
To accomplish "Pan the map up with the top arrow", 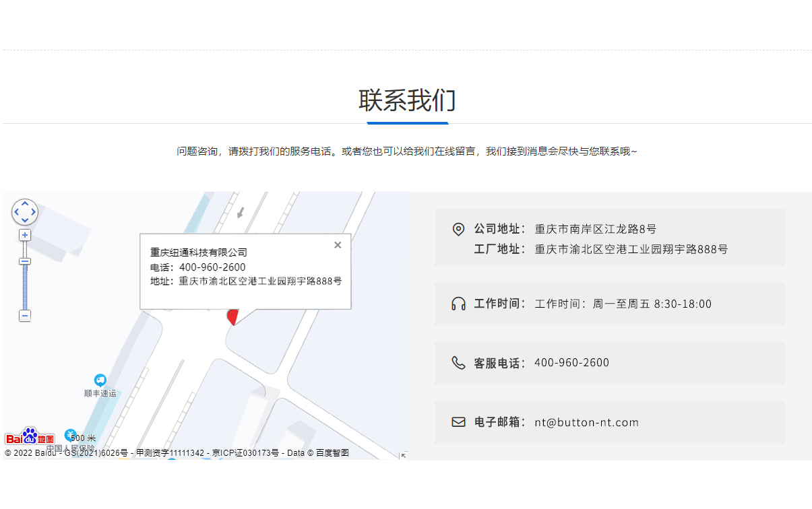I will click(25, 204).
